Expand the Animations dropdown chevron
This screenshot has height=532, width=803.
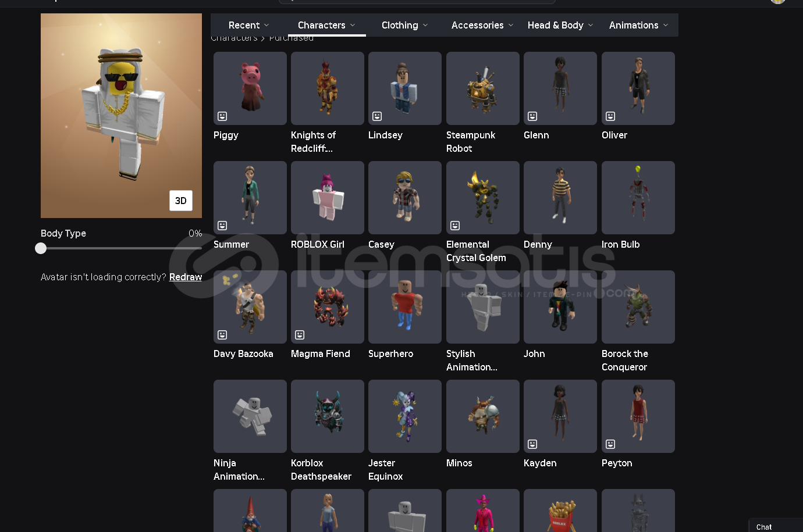[x=666, y=26]
